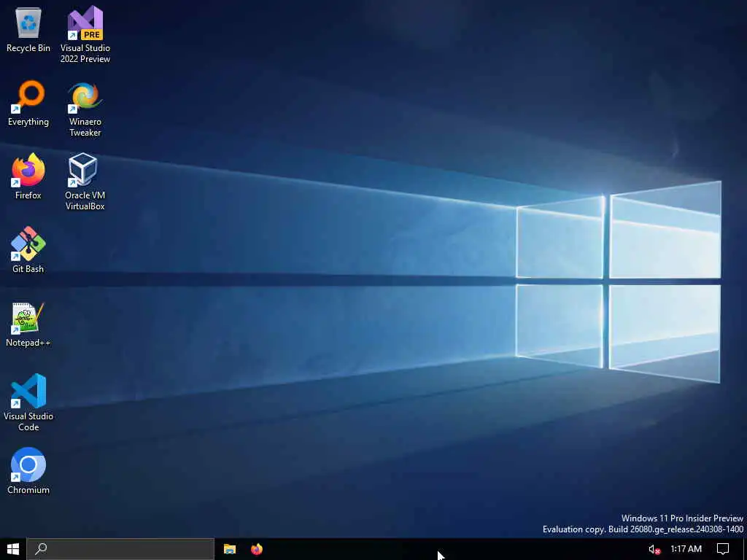
Task: Select the Firefox desktop shortcut
Action: pos(28,176)
